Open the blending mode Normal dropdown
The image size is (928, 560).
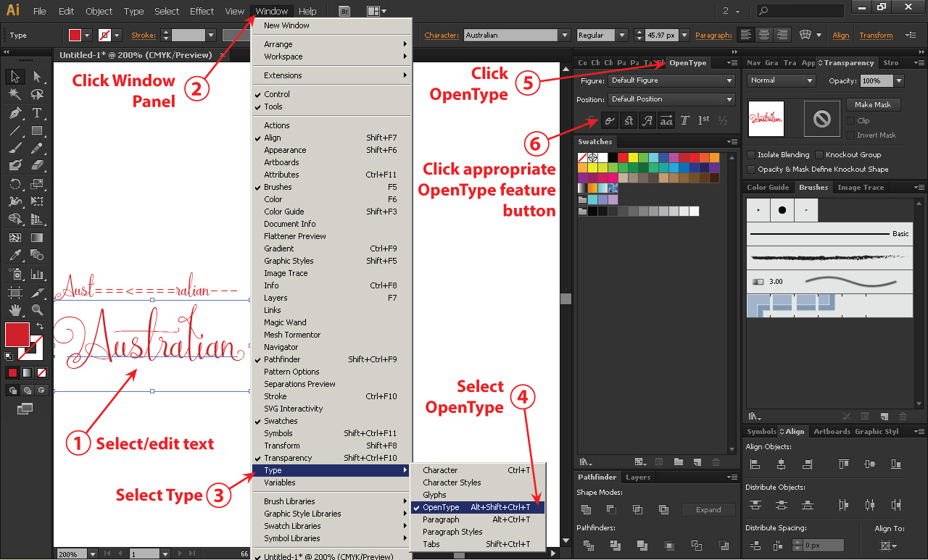click(x=782, y=80)
